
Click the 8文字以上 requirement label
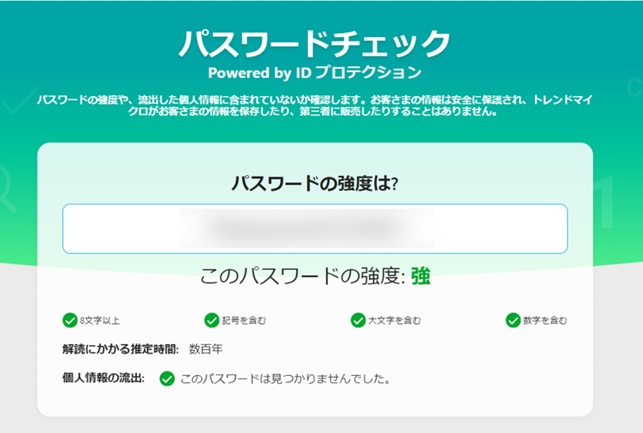tap(101, 320)
